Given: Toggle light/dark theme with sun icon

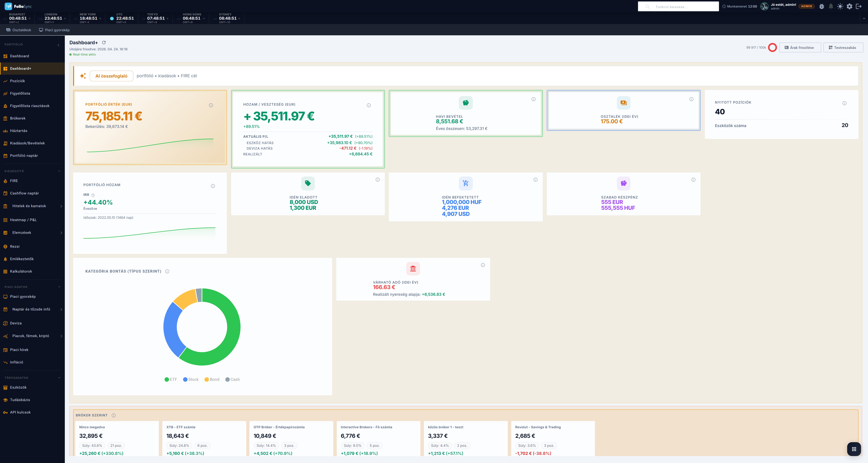Looking at the screenshot, I should click(840, 6).
